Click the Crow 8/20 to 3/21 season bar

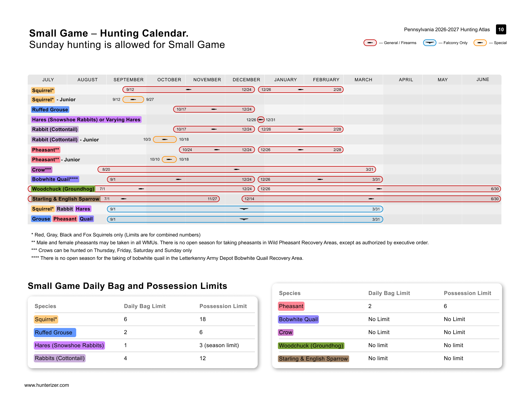tap(237, 169)
